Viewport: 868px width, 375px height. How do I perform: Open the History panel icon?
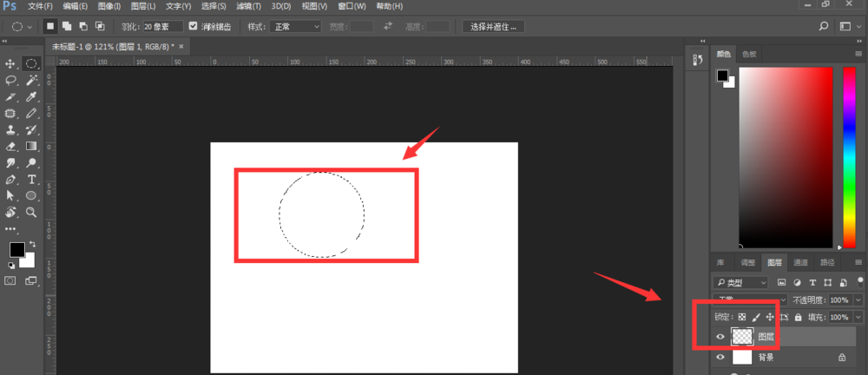696,59
